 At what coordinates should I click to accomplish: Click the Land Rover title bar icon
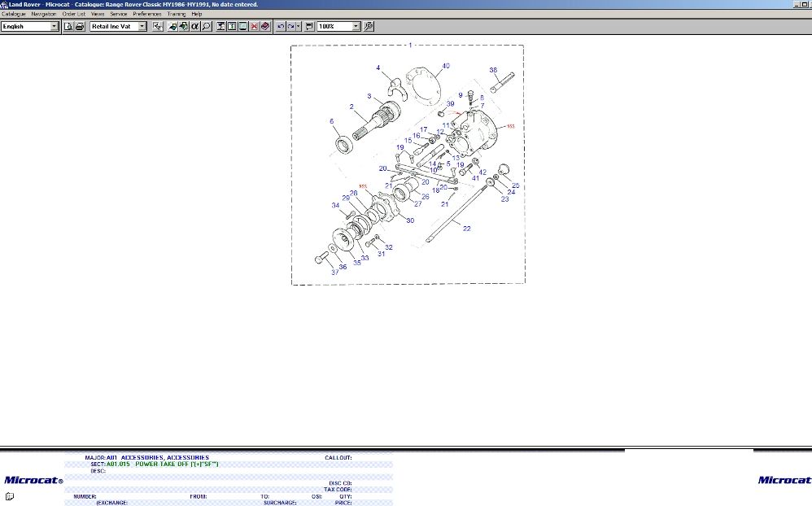(4, 4)
